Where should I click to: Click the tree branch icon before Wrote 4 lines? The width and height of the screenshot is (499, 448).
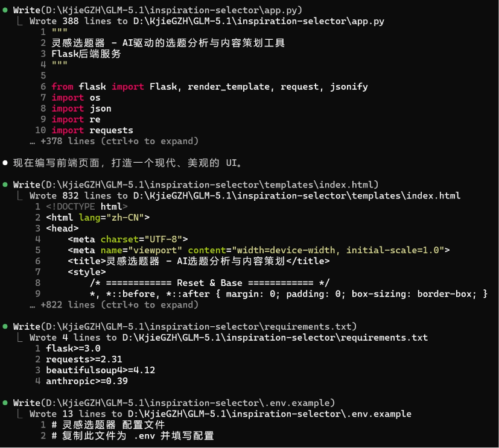tap(20, 337)
